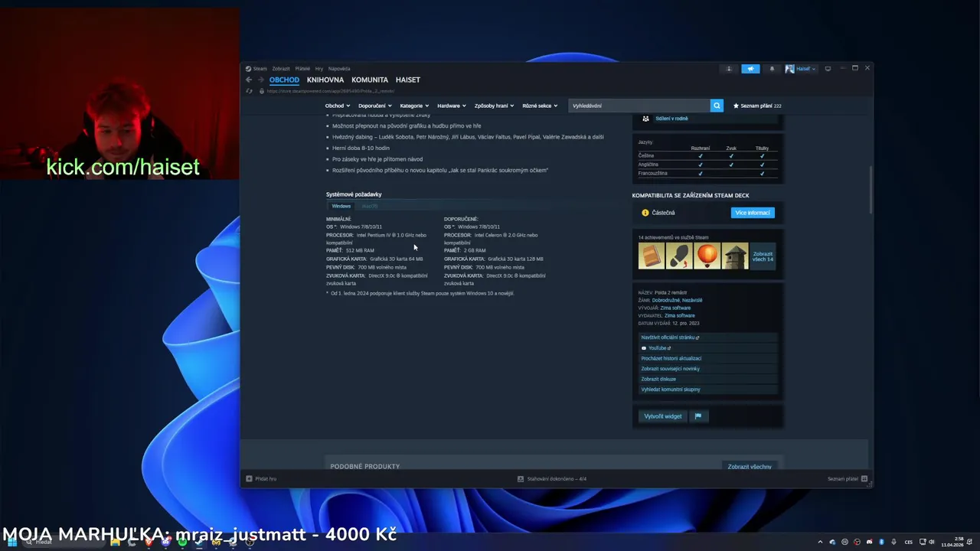Open the Zobrazit menu
This screenshot has width=980, height=551.
point(281,69)
